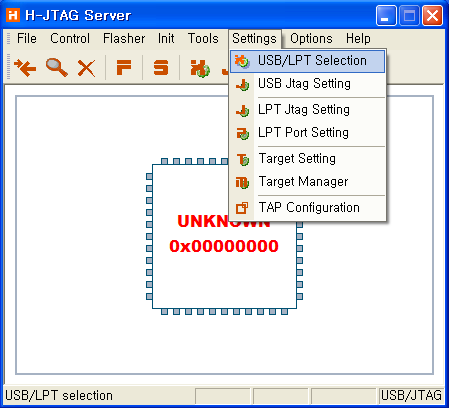Click icon beside Target Manager entry
449x408 pixels.
pos(242,182)
